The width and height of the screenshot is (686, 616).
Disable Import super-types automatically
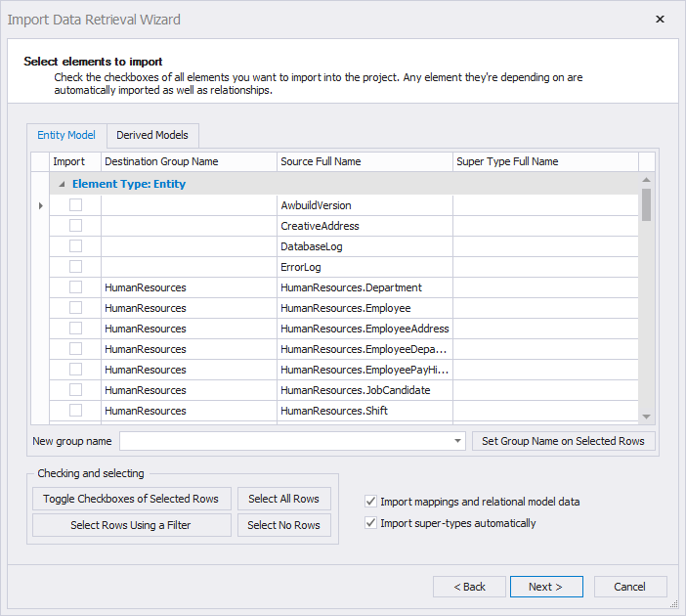click(x=370, y=523)
